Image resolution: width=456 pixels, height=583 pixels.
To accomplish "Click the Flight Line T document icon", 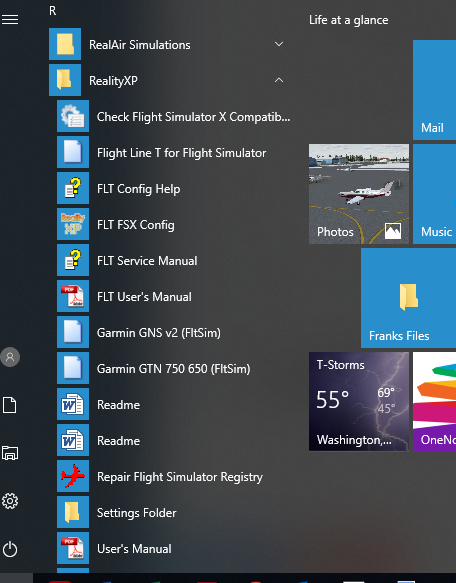I will (73, 152).
